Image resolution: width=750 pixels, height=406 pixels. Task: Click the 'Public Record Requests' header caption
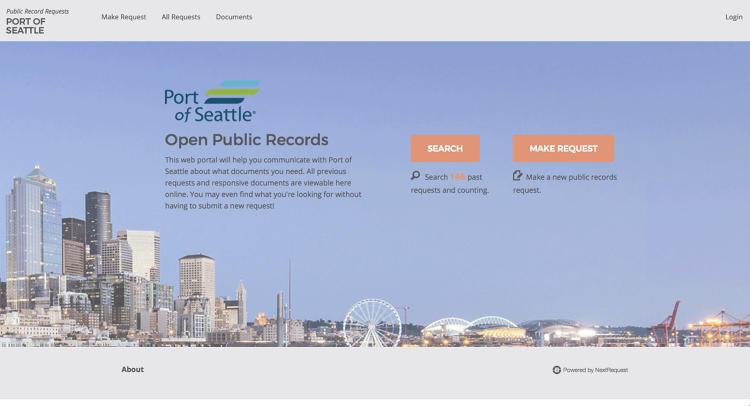[x=37, y=11]
